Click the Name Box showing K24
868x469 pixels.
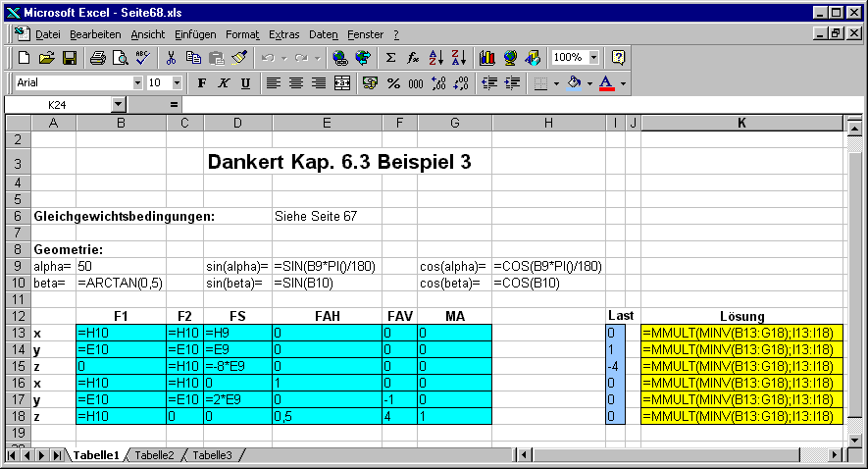(x=57, y=104)
